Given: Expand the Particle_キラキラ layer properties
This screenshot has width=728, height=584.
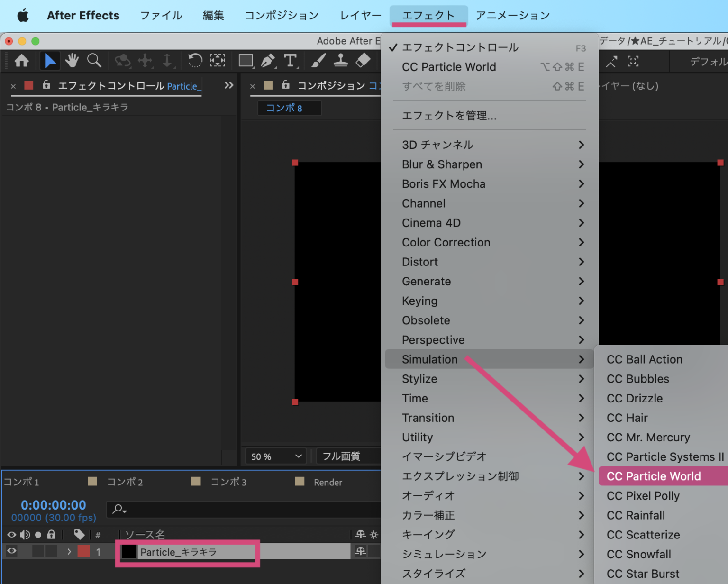Looking at the screenshot, I should coord(69,551).
